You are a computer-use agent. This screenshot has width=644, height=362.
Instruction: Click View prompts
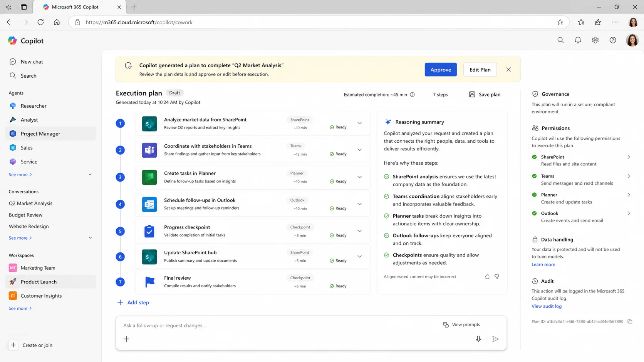461,325
